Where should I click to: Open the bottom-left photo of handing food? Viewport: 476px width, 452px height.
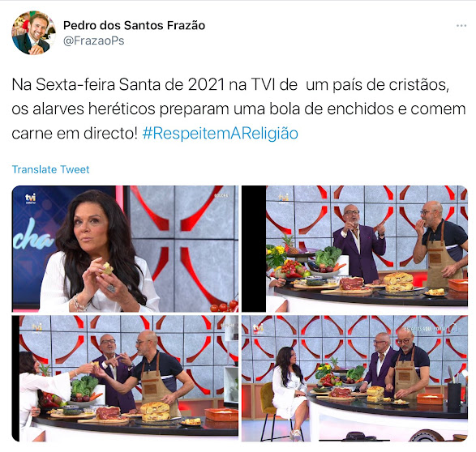point(125,378)
